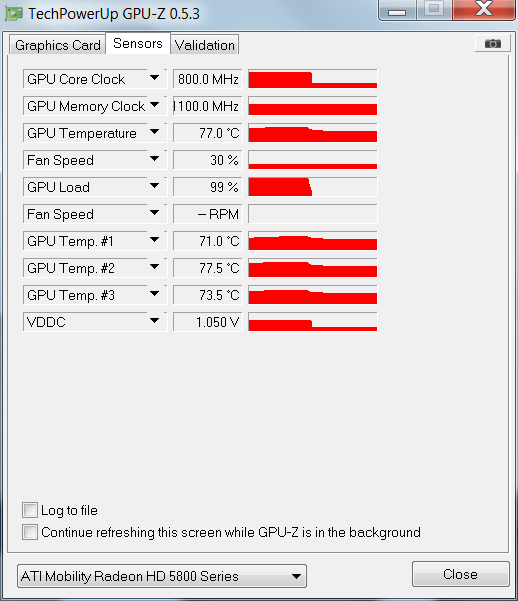Click the Close button
This screenshot has height=601, width=518.
(460, 574)
